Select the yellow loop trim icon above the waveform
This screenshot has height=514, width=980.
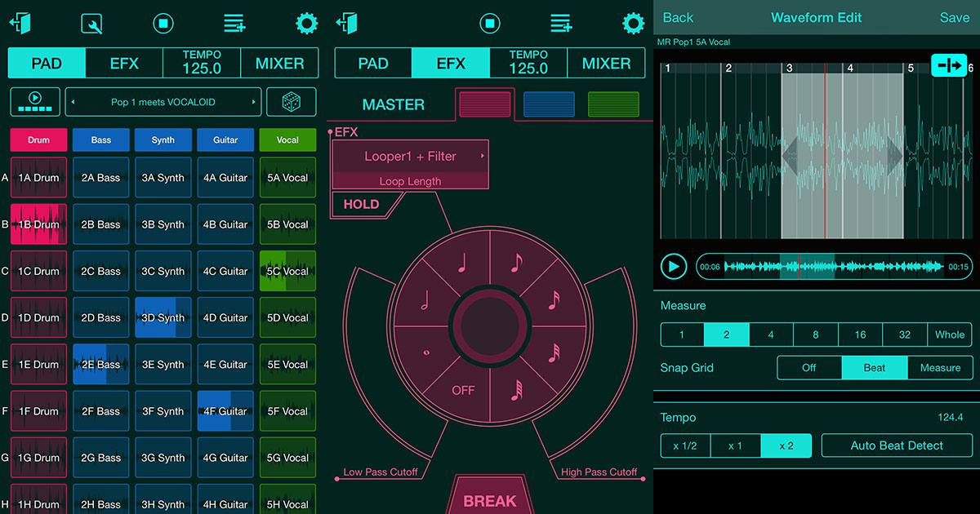pyautogui.click(x=949, y=64)
